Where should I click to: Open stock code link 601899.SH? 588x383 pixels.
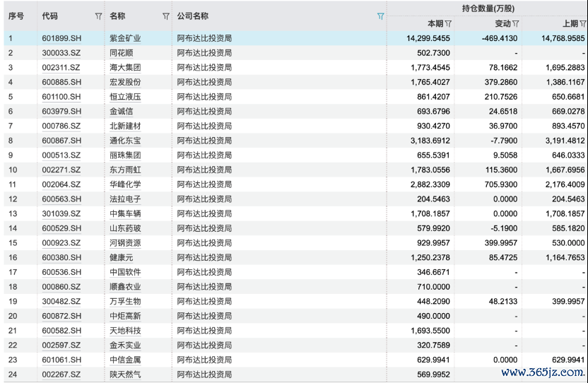click(61, 38)
